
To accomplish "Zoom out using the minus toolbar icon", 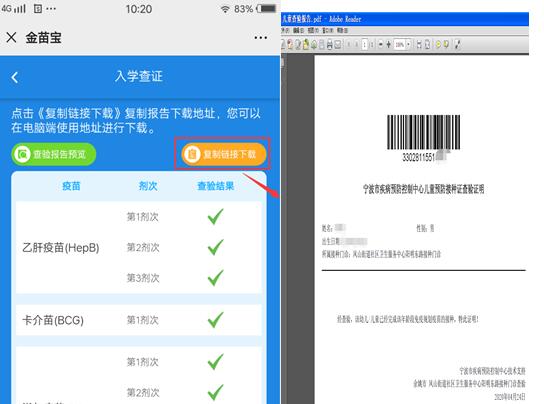I will [381, 44].
